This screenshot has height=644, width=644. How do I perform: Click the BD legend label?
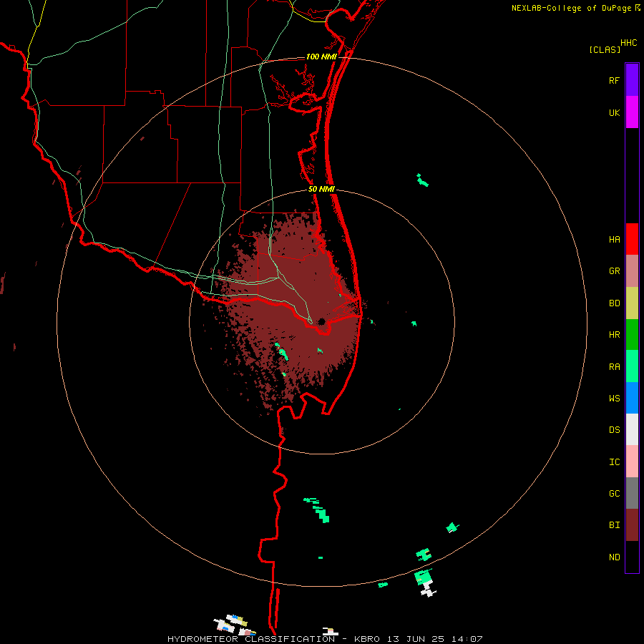point(615,303)
